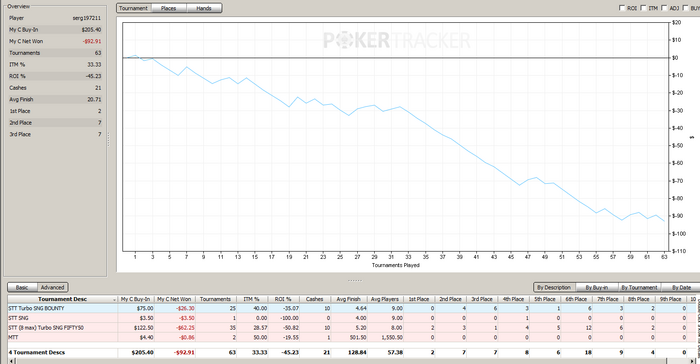Sort by 9th Place column header

[x=671, y=299]
